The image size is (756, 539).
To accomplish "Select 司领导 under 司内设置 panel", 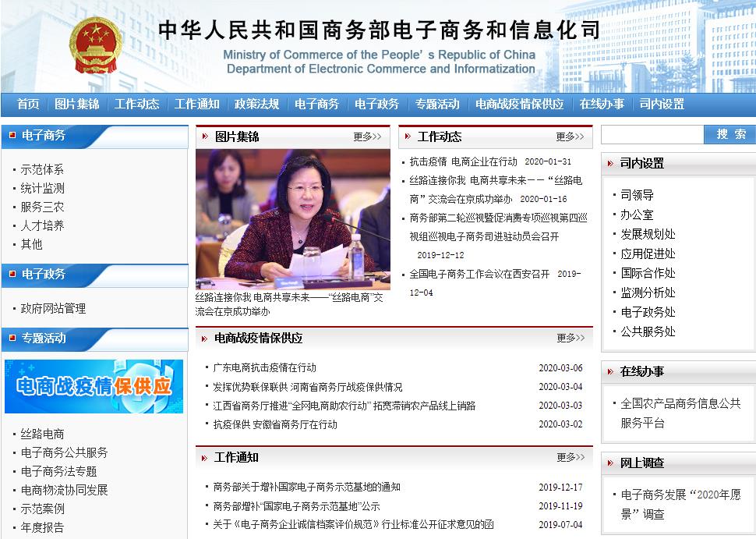I will tap(637, 195).
